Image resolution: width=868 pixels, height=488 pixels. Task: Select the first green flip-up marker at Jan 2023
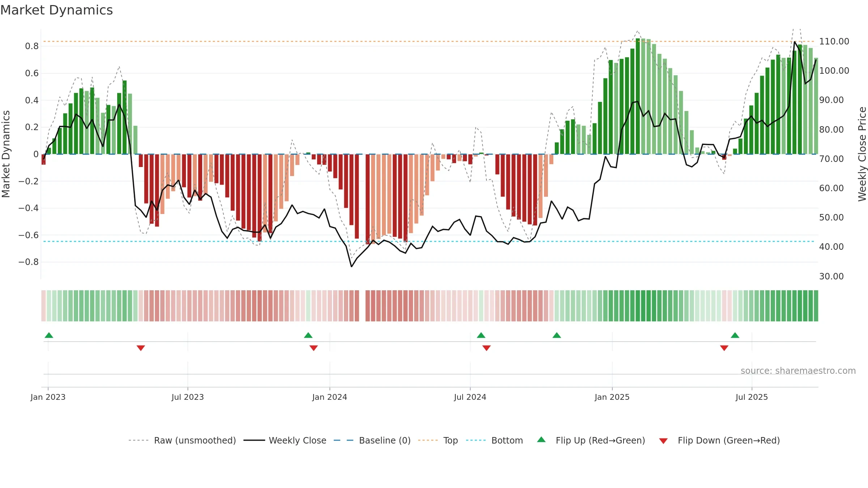[49, 335]
